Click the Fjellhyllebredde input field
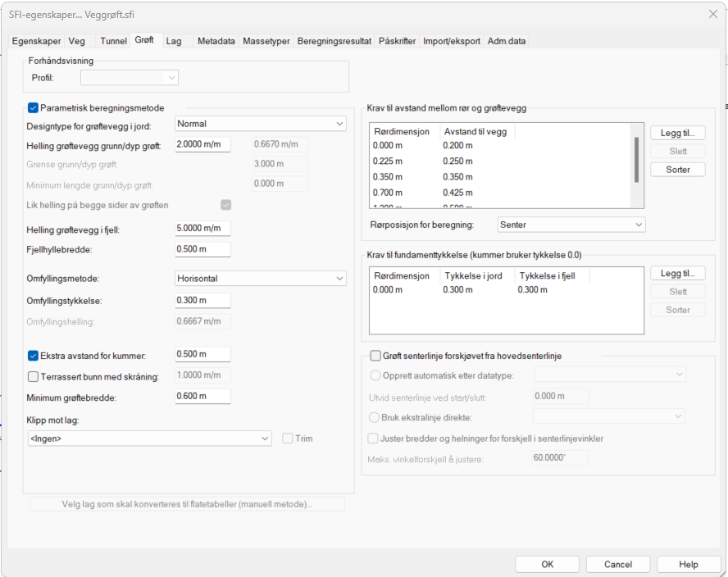Viewport: 728px width, 577px height. (202, 249)
